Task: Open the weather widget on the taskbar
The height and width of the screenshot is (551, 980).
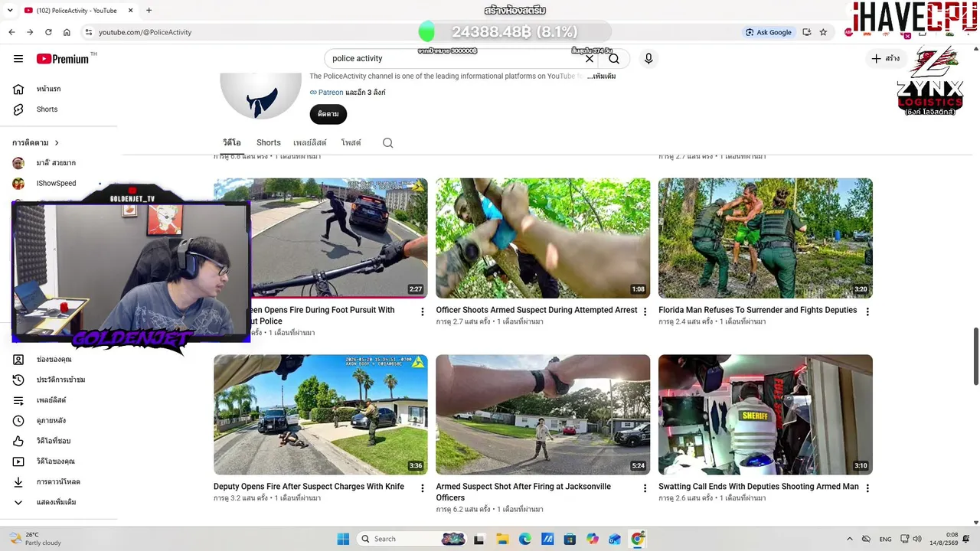Action: [x=35, y=539]
